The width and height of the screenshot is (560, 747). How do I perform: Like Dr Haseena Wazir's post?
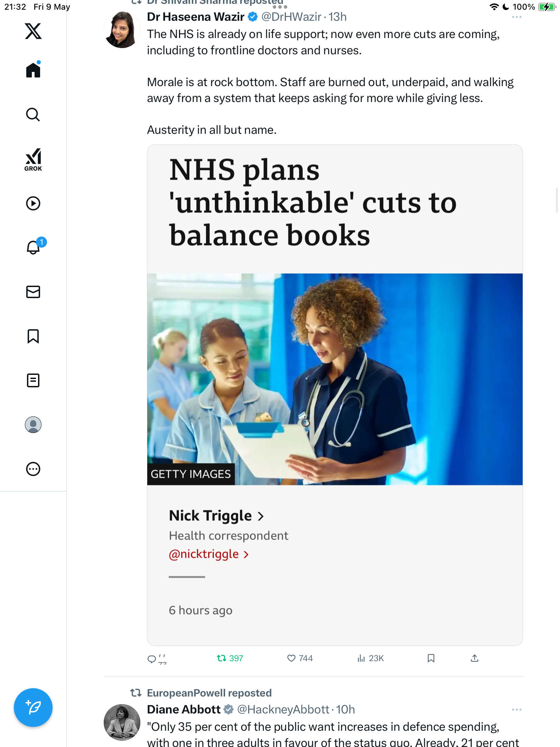[300, 658]
